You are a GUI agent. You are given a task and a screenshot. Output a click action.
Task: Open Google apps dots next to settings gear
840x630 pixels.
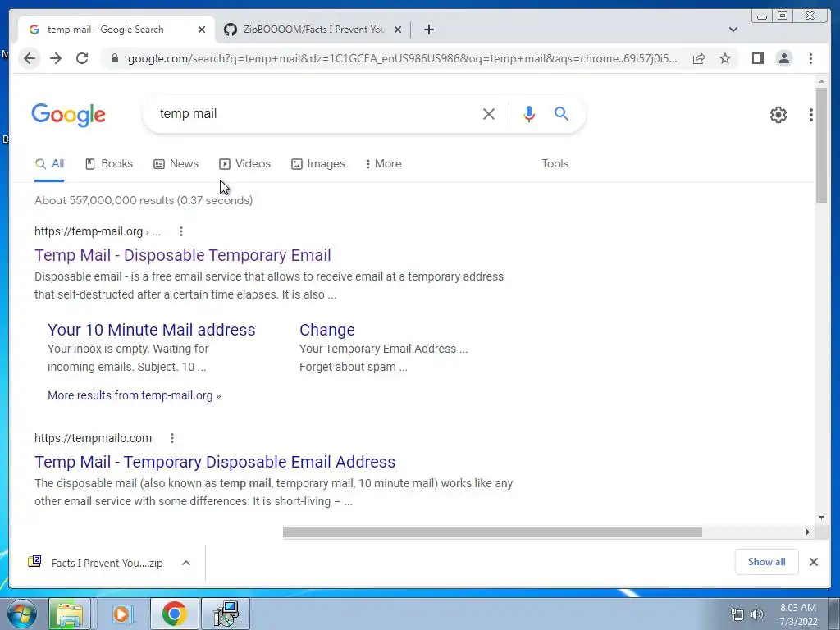(x=811, y=115)
